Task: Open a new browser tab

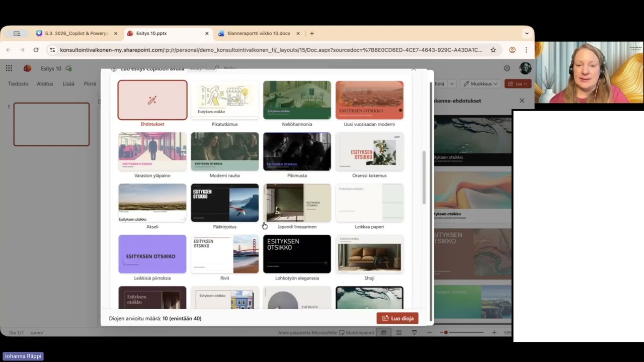Action: pyautogui.click(x=312, y=34)
